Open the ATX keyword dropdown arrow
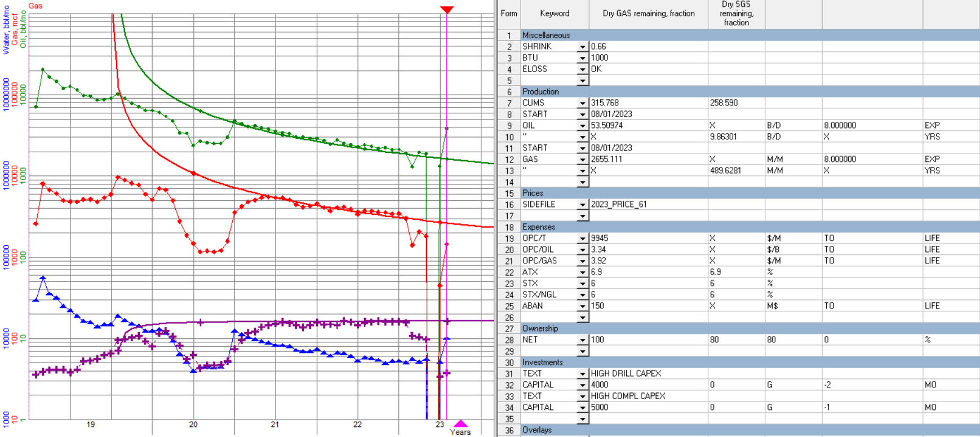Image resolution: width=980 pixels, height=437 pixels. click(x=583, y=272)
